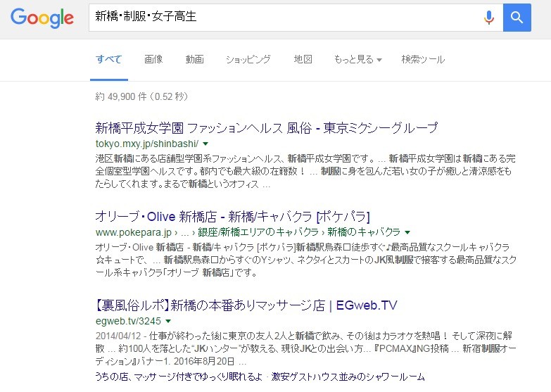Screen dimensions: 551x392
Task: Switch to the 動画 tab
Action: tap(195, 59)
